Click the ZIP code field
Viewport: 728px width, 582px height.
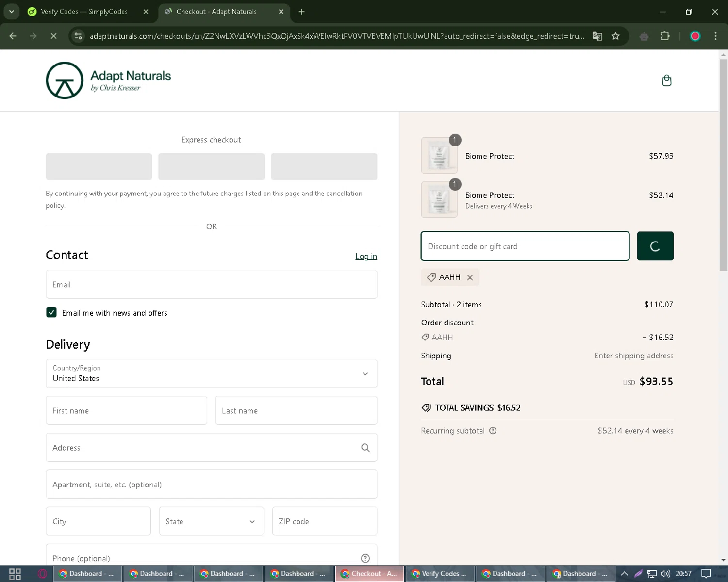click(324, 521)
